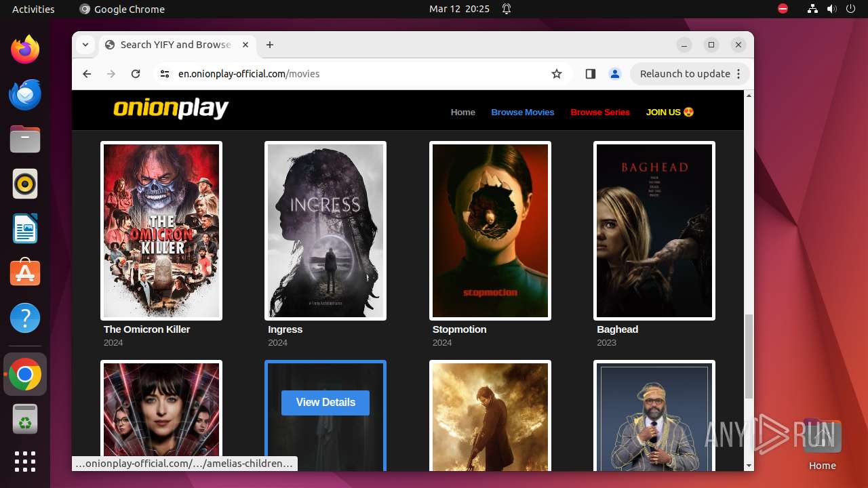Viewport: 868px width, 488px height.
Task: Open Rhythmbox music player in the dock
Action: (x=25, y=184)
